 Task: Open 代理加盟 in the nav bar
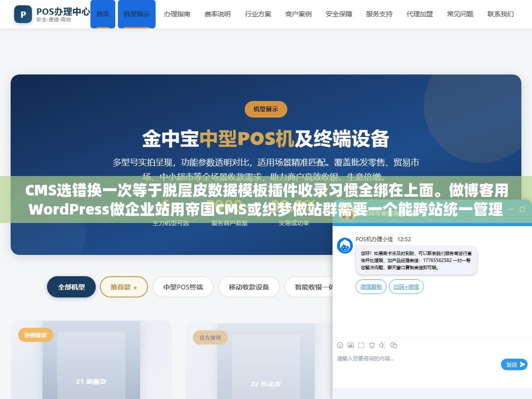tap(420, 14)
